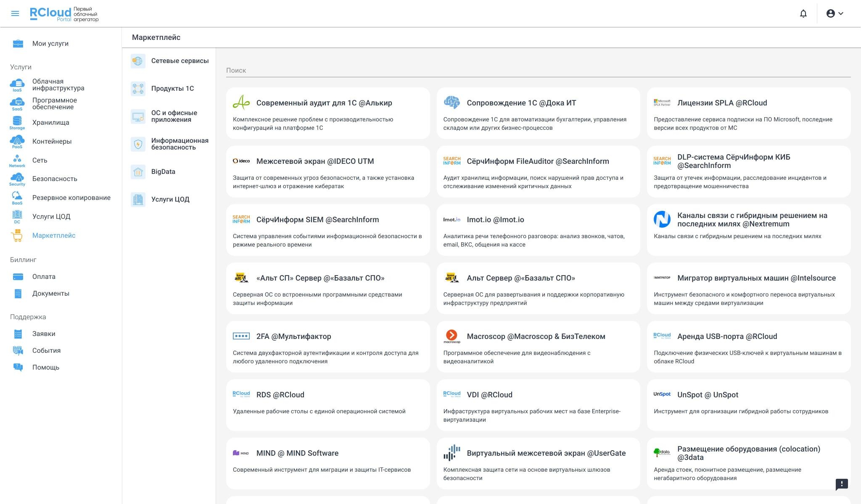The image size is (861, 504).
Task: Go to Резервное копирование section
Action: click(x=71, y=198)
